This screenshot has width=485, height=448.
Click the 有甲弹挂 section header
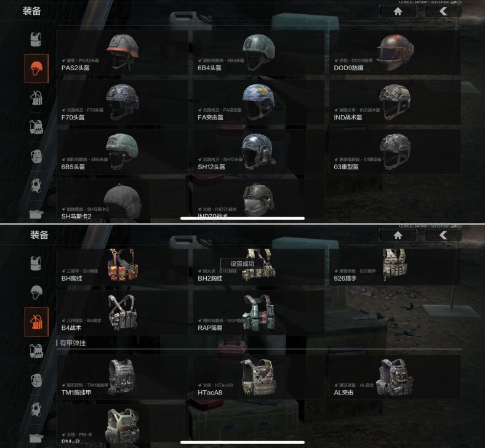[73, 343]
